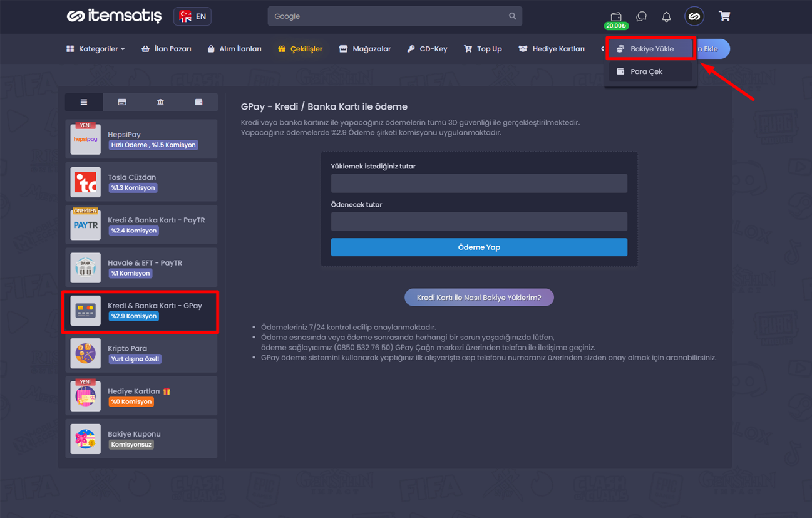
Task: Choose Havale & EFT - PayTR
Action: 141,267
